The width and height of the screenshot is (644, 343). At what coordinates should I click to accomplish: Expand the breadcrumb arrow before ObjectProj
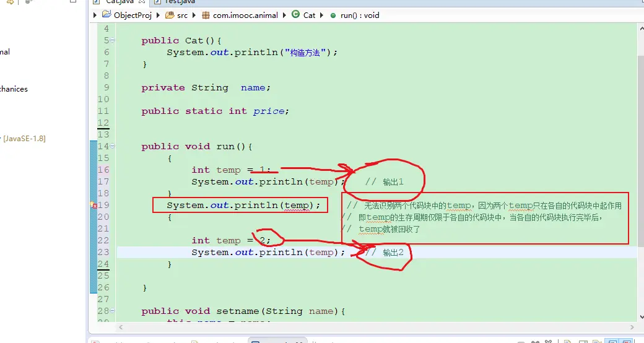click(95, 15)
